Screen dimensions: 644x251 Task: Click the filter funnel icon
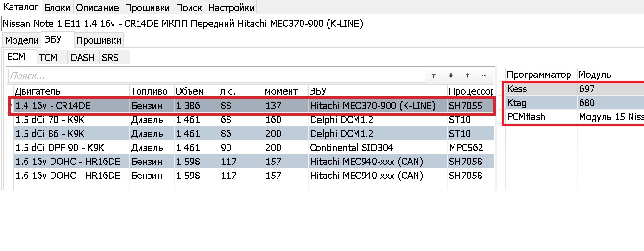[x=433, y=75]
